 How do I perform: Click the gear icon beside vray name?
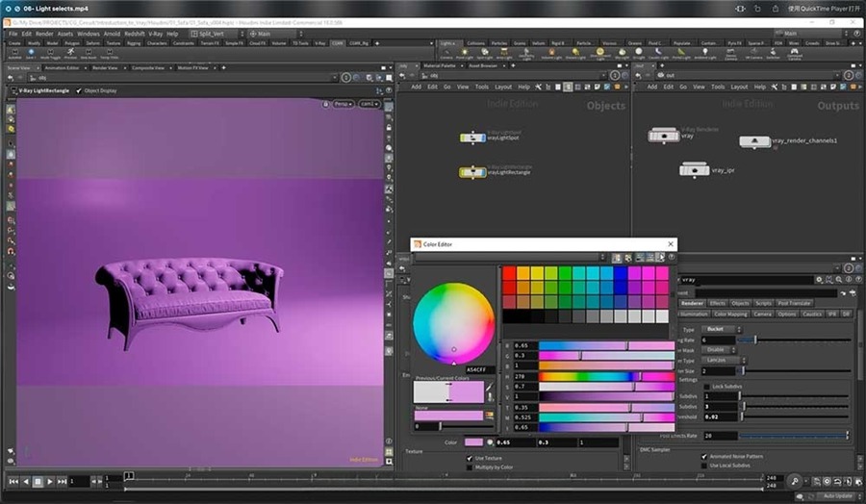coord(819,280)
